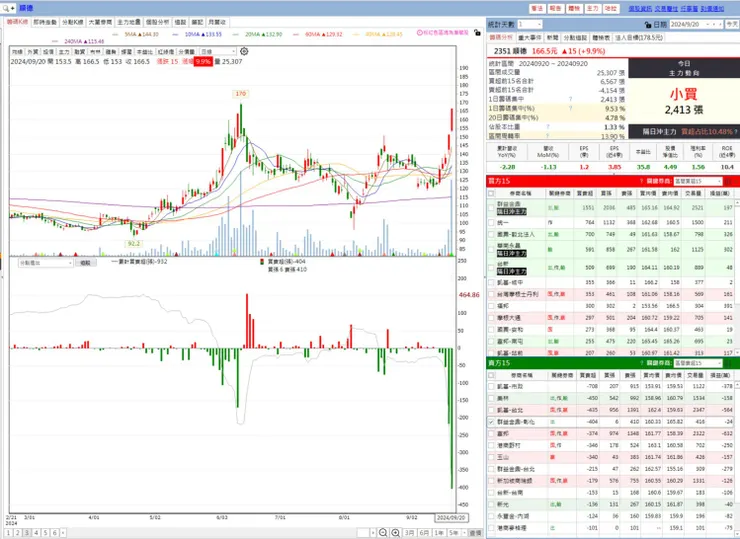This screenshot has width=740, height=539.
Task: Click the 今天 button
Action: (732, 24)
